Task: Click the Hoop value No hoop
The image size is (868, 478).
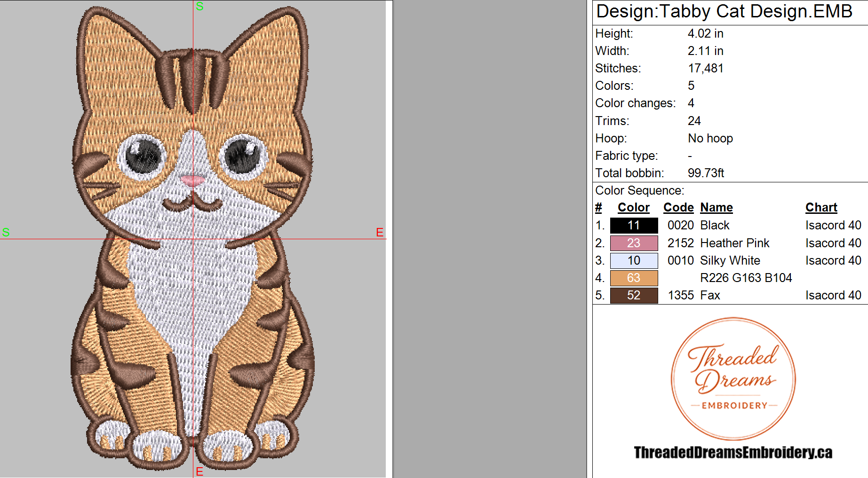Action: coord(710,138)
